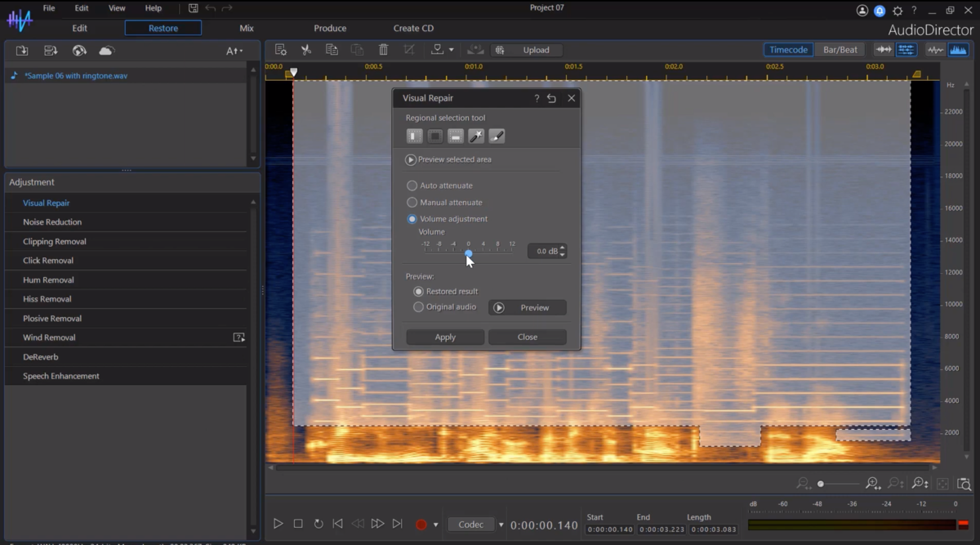The height and width of the screenshot is (545, 980).
Task: Open the Codec dropdown arrow
Action: point(501,525)
